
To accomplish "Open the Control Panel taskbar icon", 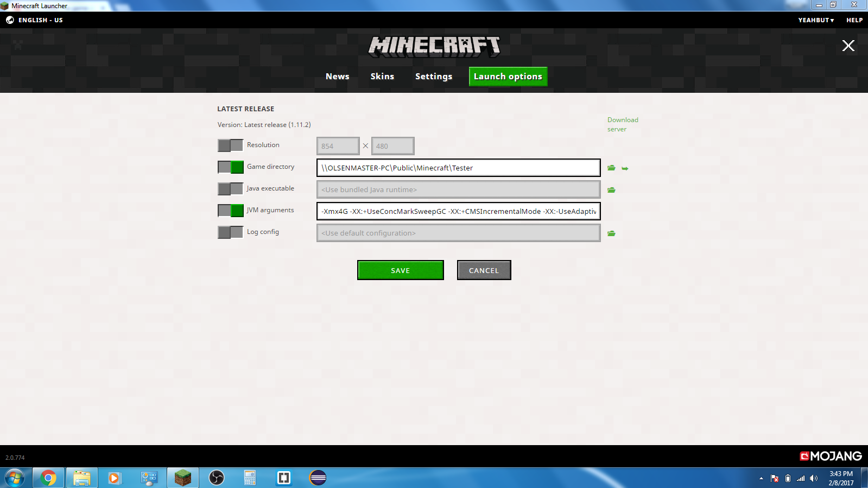I will point(149,478).
